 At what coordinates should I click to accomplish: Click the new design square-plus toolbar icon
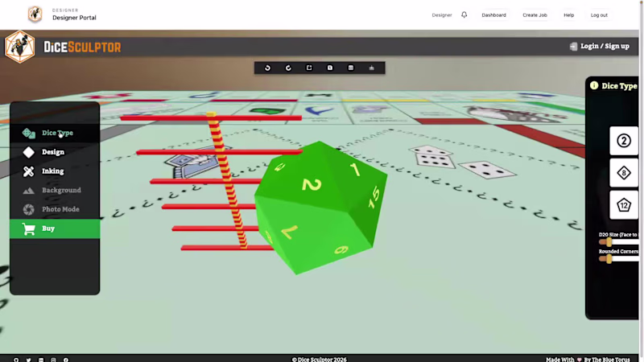(309, 68)
